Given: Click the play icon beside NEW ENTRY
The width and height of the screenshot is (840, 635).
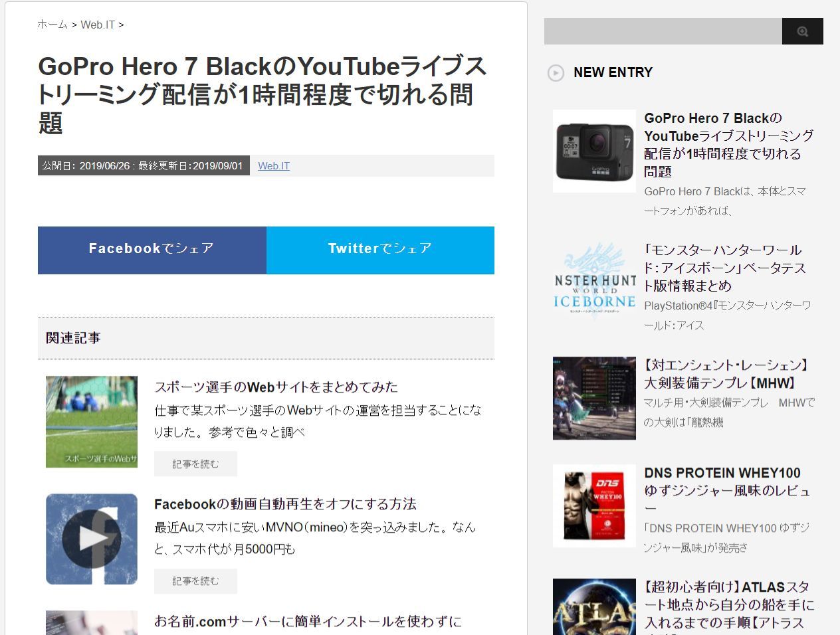Looking at the screenshot, I should (x=556, y=73).
